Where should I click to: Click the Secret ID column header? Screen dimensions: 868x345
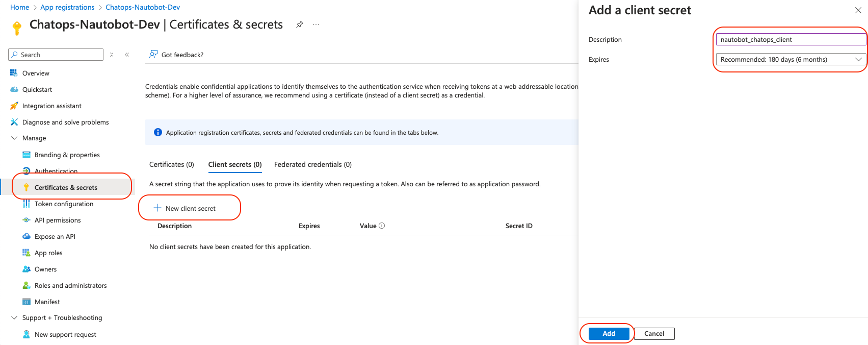pyautogui.click(x=519, y=226)
